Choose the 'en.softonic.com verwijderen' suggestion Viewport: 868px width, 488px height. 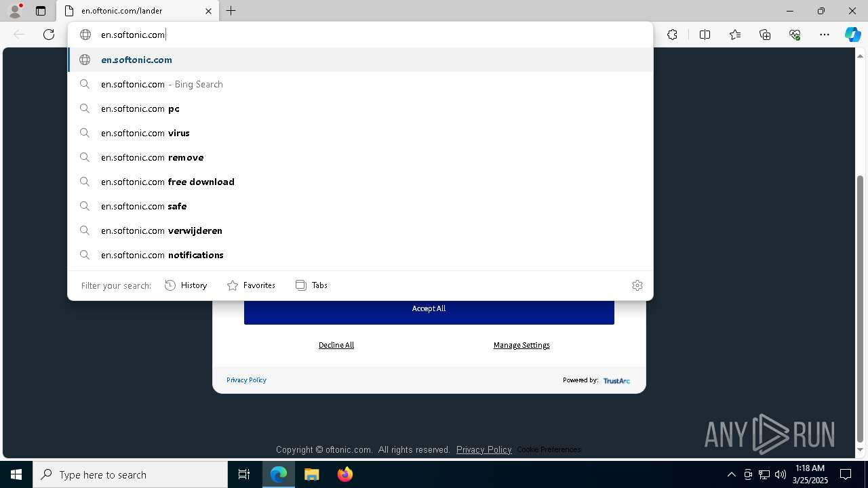(360, 230)
